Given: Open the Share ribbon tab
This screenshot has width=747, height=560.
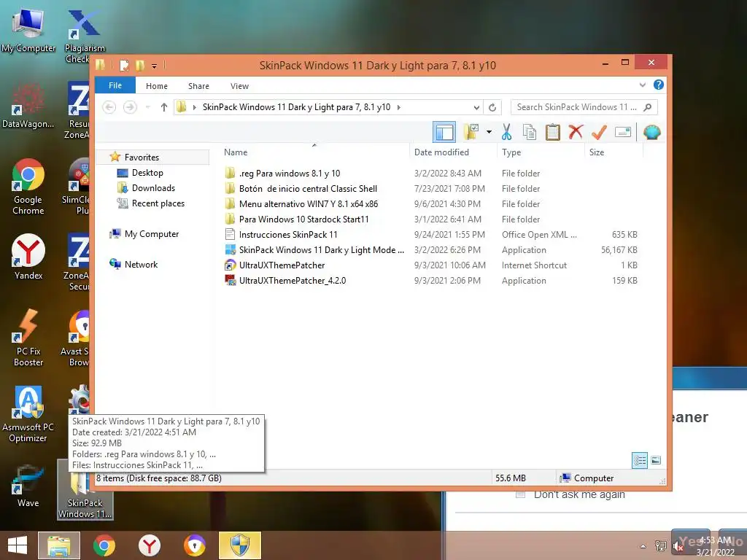Looking at the screenshot, I should click(x=198, y=86).
